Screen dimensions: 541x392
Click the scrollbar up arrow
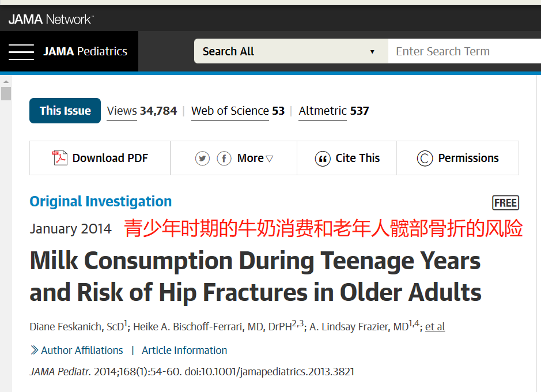[6, 81]
